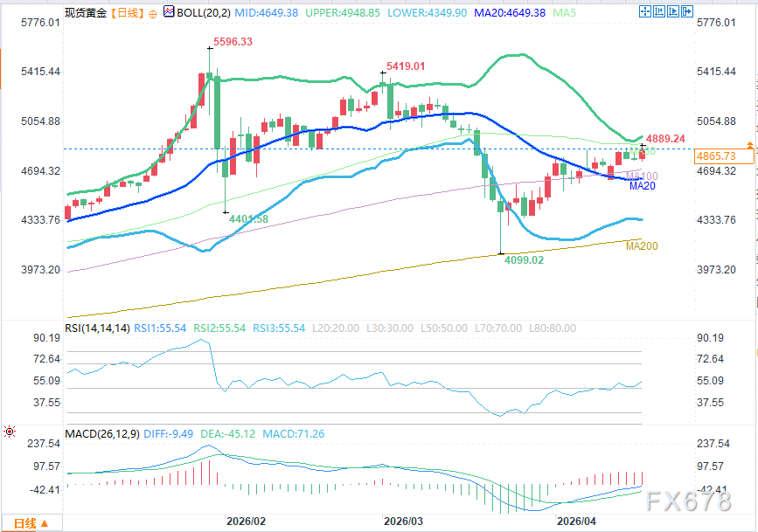Toggle the MA20 legend in the header
758x532 pixels.
click(x=532, y=14)
